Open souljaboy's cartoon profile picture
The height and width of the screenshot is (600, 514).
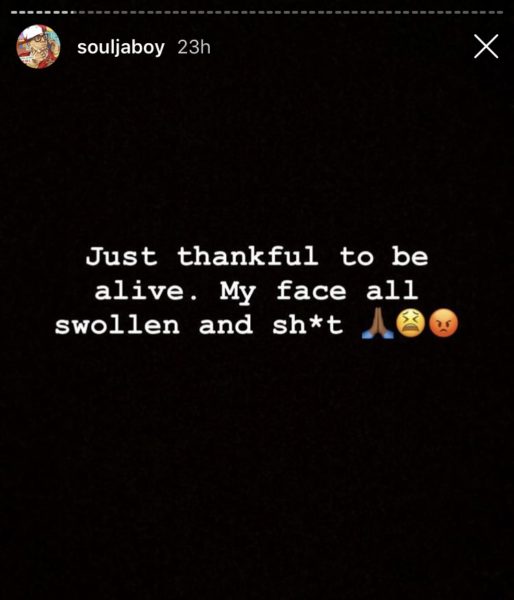pyautogui.click(x=38, y=47)
